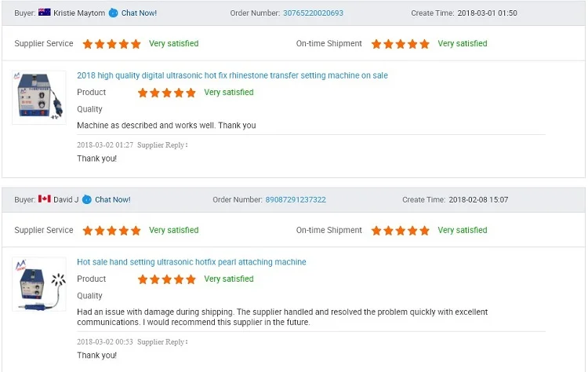Viewport: 588px width, 372px height.
Task: Click Supplier Service stars in Kristie's review
Action: pos(112,44)
